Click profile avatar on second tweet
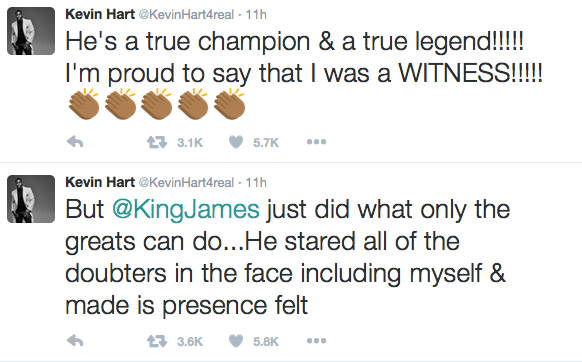The height and width of the screenshot is (362, 582). point(31,199)
